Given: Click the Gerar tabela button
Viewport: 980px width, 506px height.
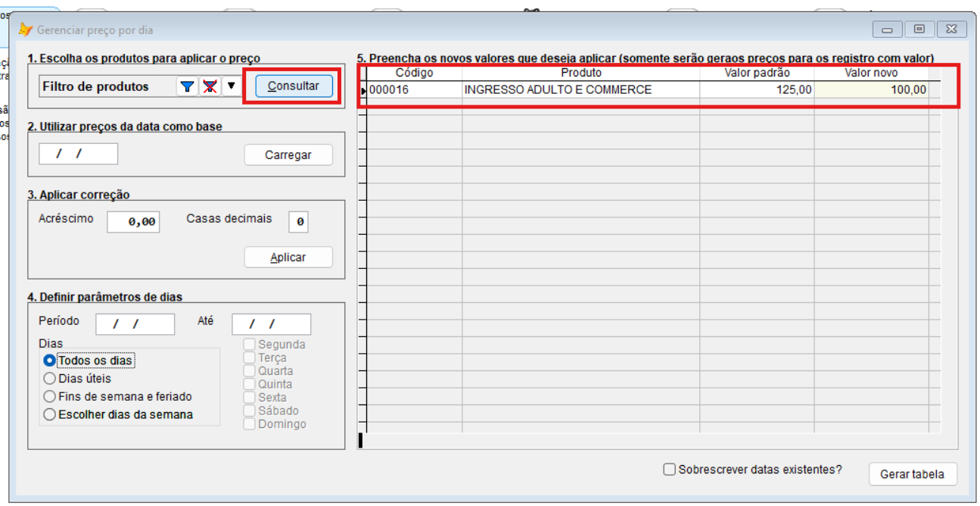Looking at the screenshot, I should point(912,474).
